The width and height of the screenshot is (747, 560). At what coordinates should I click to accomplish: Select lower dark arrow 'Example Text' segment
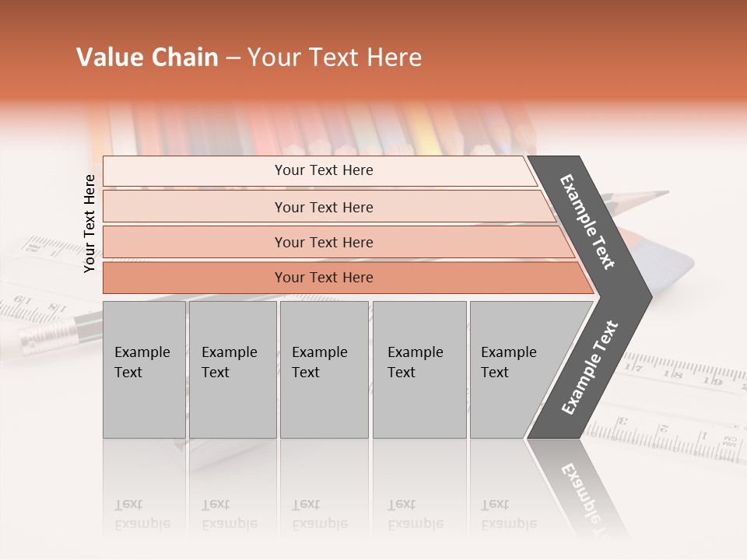(x=589, y=369)
